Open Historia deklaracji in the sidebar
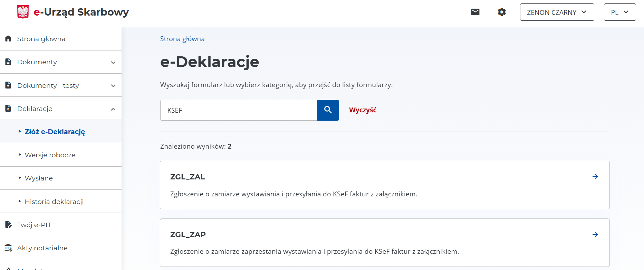The height and width of the screenshot is (270, 644). click(54, 202)
